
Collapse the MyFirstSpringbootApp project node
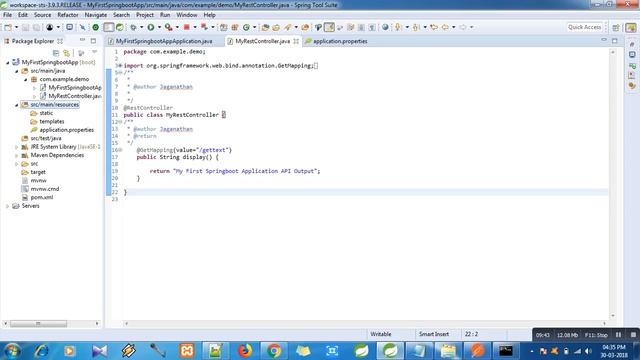pos(7,62)
